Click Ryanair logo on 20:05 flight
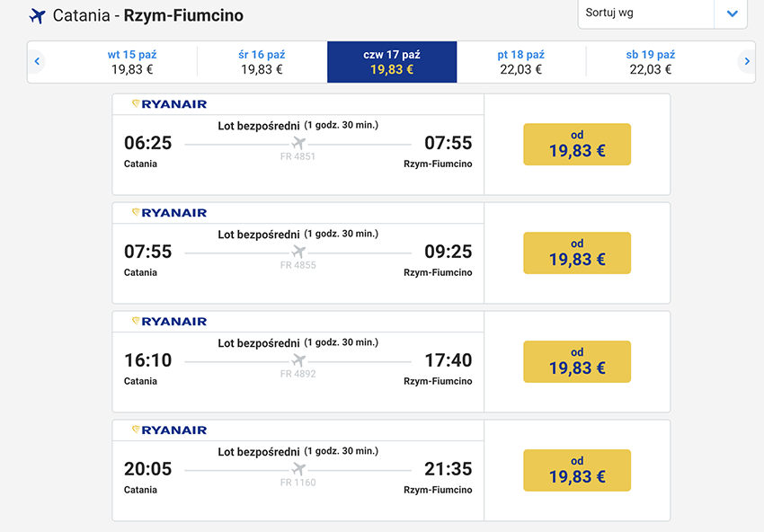 point(169,430)
